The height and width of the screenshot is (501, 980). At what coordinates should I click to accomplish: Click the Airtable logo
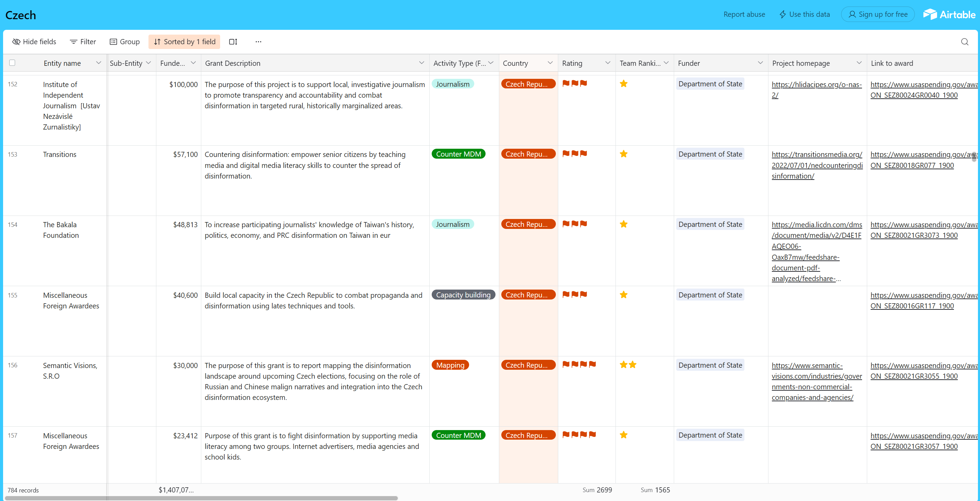point(949,14)
